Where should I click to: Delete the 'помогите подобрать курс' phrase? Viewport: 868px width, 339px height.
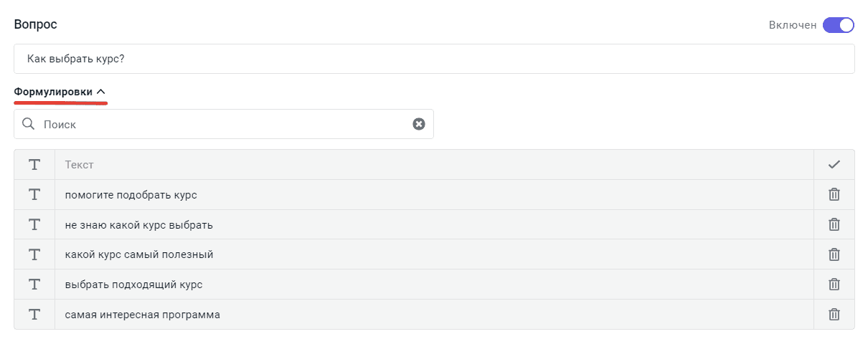tap(834, 194)
